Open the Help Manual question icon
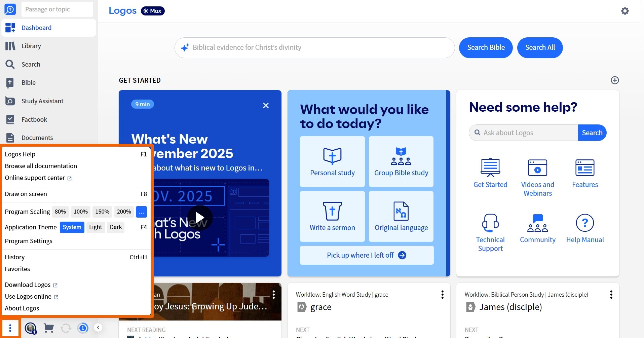Screen dimensions: 644x338 tap(584, 223)
